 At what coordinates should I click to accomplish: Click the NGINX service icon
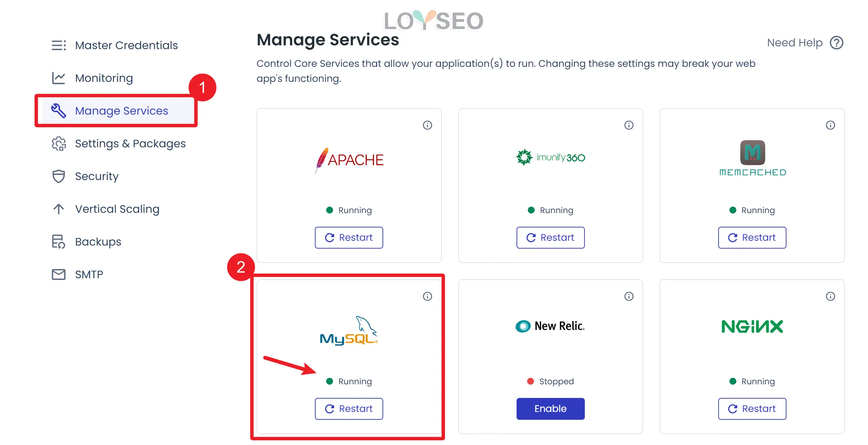point(752,326)
